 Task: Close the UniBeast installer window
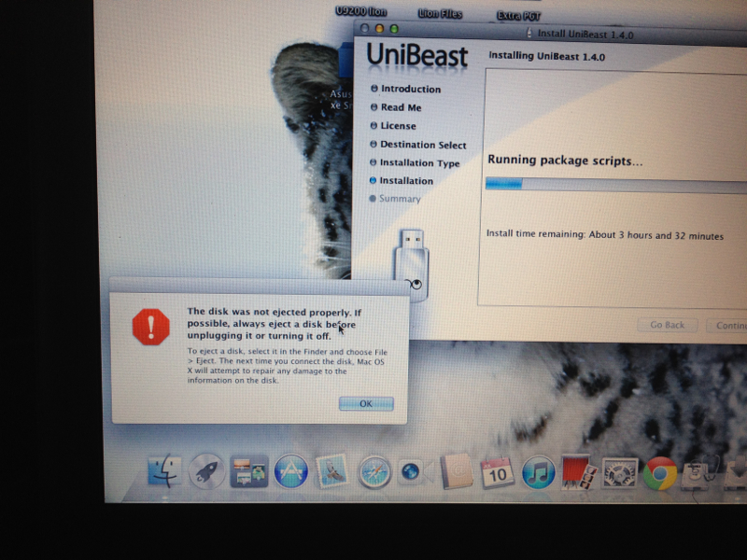(x=365, y=29)
